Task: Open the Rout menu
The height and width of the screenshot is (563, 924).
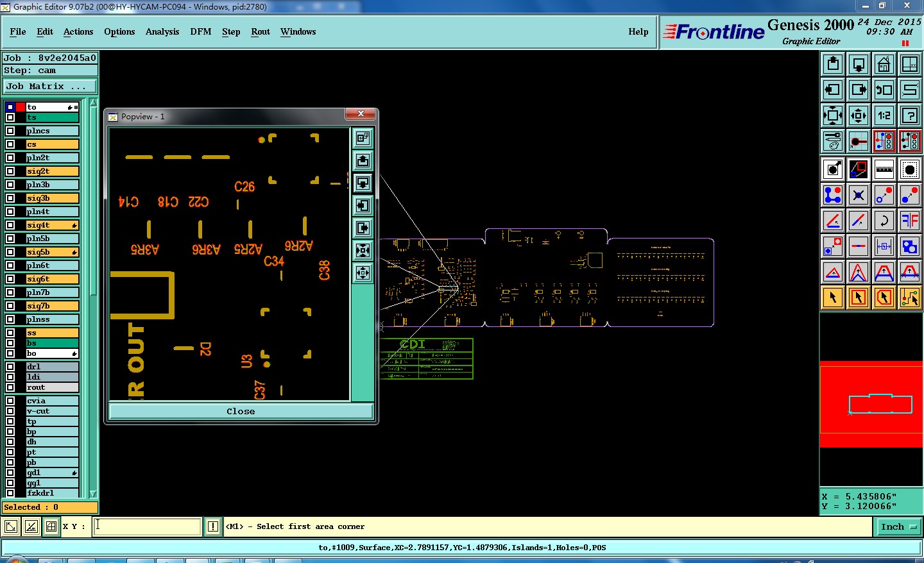Action: coord(261,31)
